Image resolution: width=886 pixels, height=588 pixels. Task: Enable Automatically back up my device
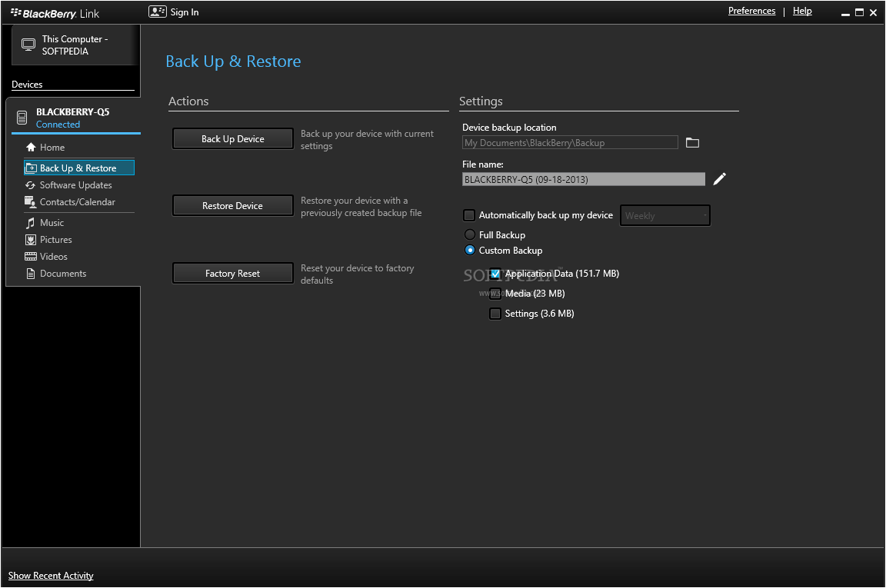click(469, 215)
